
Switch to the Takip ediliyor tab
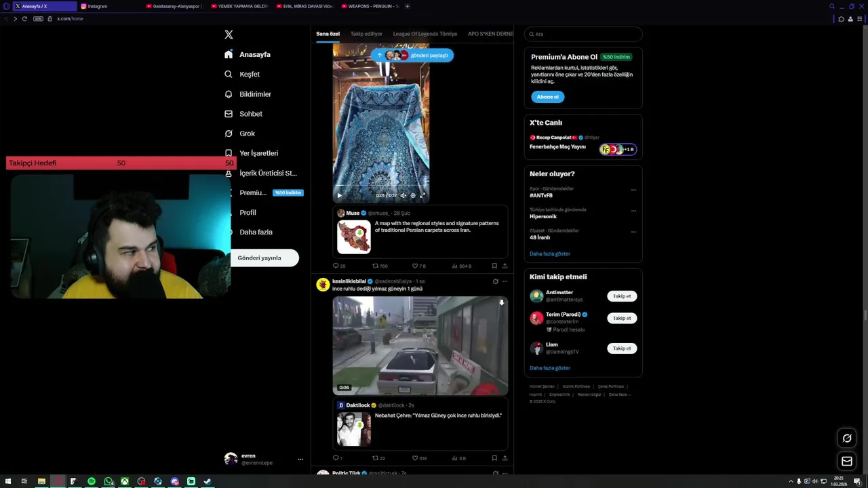tap(366, 34)
